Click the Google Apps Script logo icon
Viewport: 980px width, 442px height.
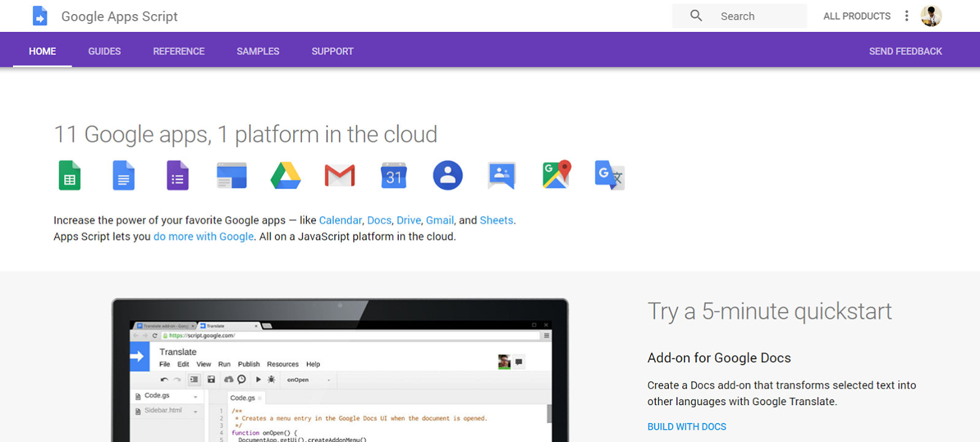tap(39, 16)
